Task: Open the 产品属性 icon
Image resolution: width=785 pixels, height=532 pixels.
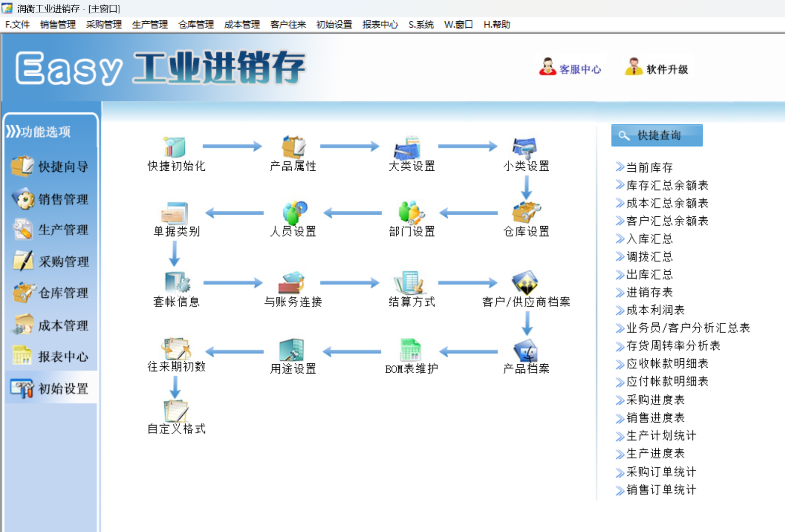Action: 293,147
